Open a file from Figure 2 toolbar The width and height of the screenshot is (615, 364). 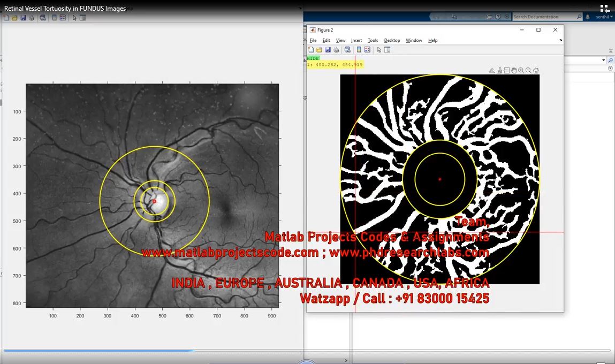coord(319,50)
